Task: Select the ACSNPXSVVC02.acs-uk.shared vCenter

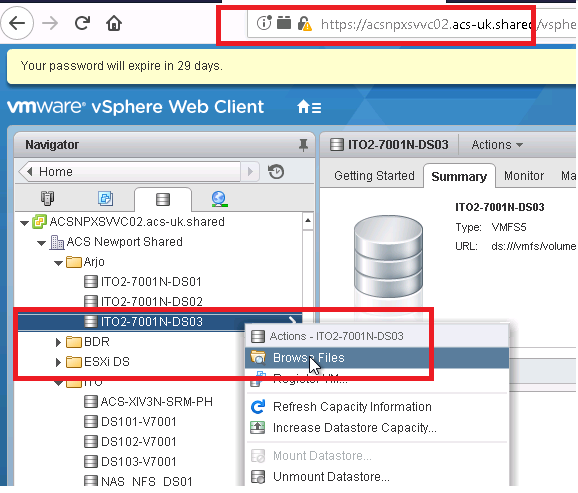Action: pyautogui.click(x=137, y=222)
